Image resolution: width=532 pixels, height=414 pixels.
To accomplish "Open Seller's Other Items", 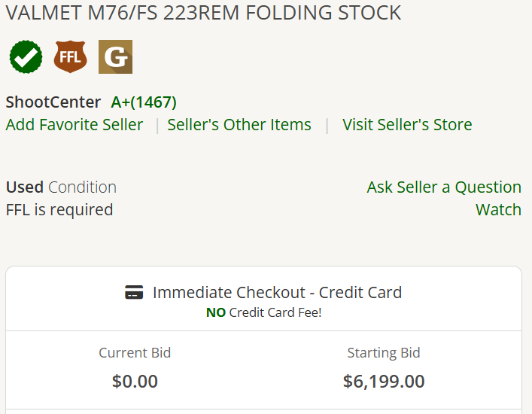I will (239, 124).
